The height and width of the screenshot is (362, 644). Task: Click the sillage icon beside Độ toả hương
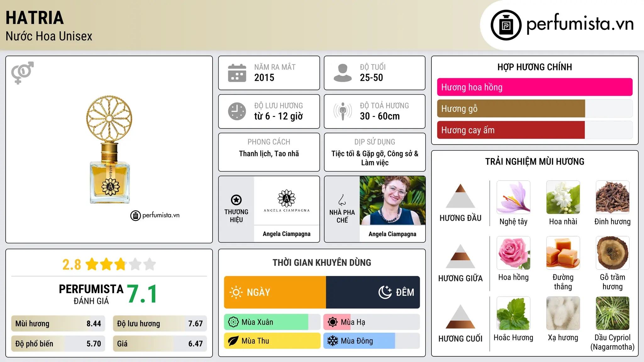(x=343, y=111)
